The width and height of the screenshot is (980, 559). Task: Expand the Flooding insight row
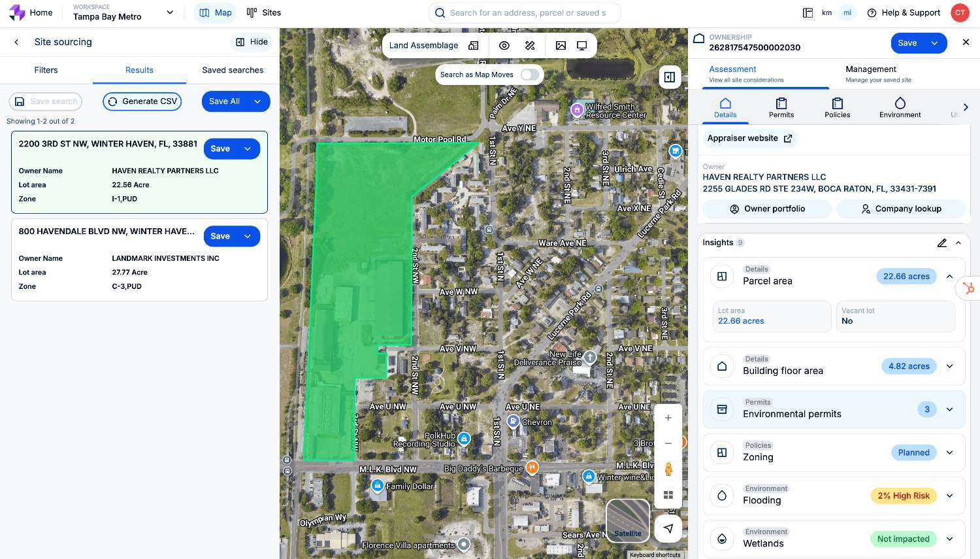[x=949, y=496]
